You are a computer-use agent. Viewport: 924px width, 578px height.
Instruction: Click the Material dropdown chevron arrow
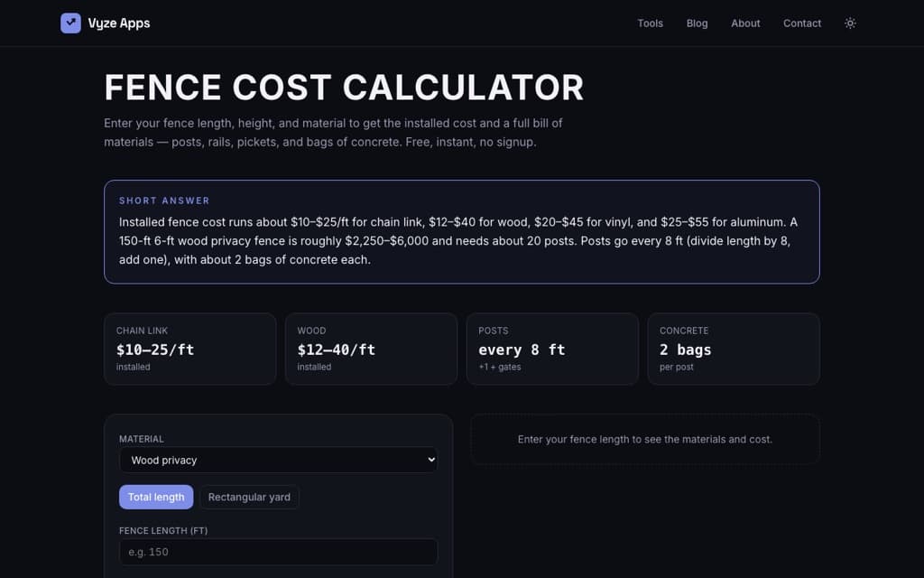coord(431,460)
